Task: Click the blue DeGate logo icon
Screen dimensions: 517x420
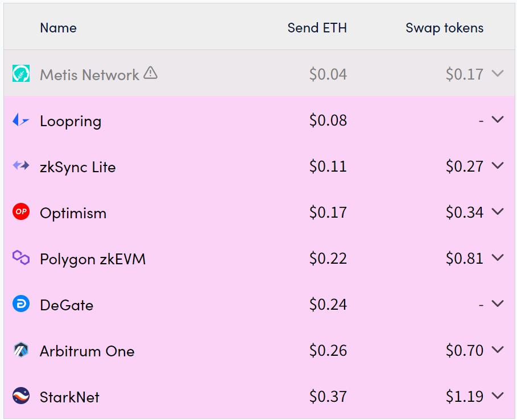Action: click(21, 304)
